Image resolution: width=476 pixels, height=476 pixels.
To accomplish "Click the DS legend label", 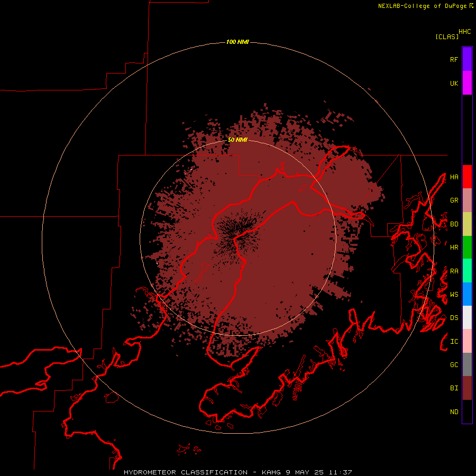I will pos(454,318).
